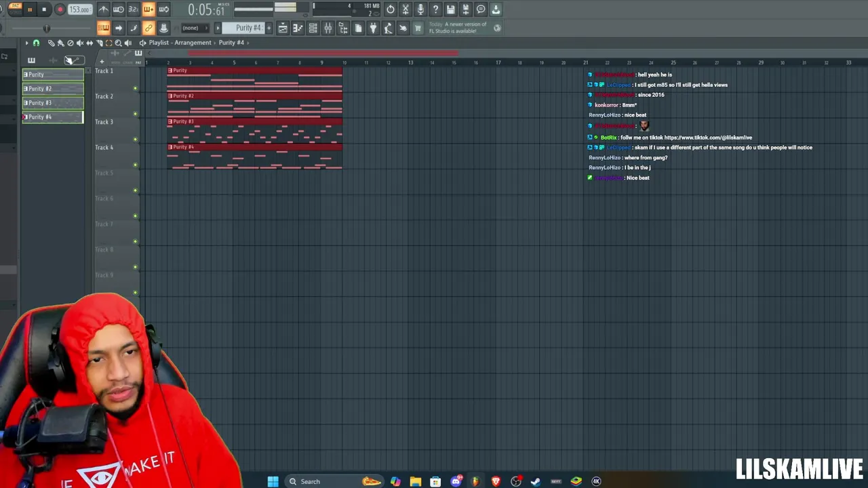Toggle the note/clip grouping link icon
This screenshot has height=488, width=868.
point(149,28)
